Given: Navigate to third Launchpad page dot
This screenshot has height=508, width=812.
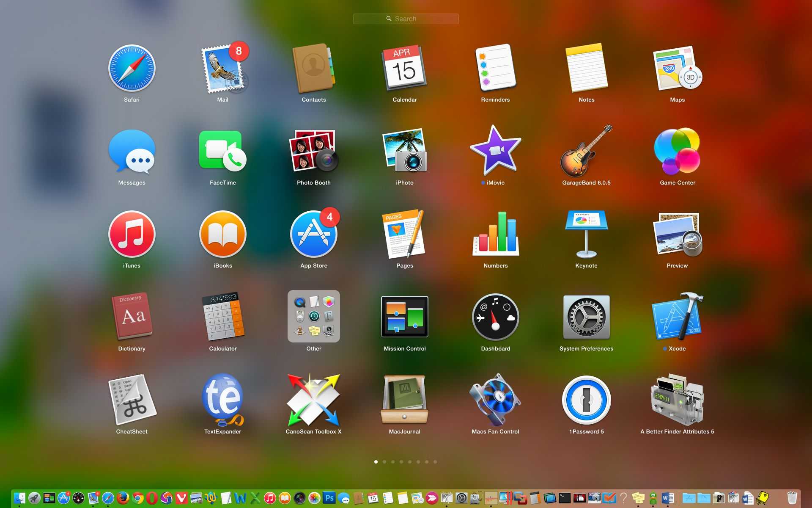Looking at the screenshot, I should click(x=393, y=462).
